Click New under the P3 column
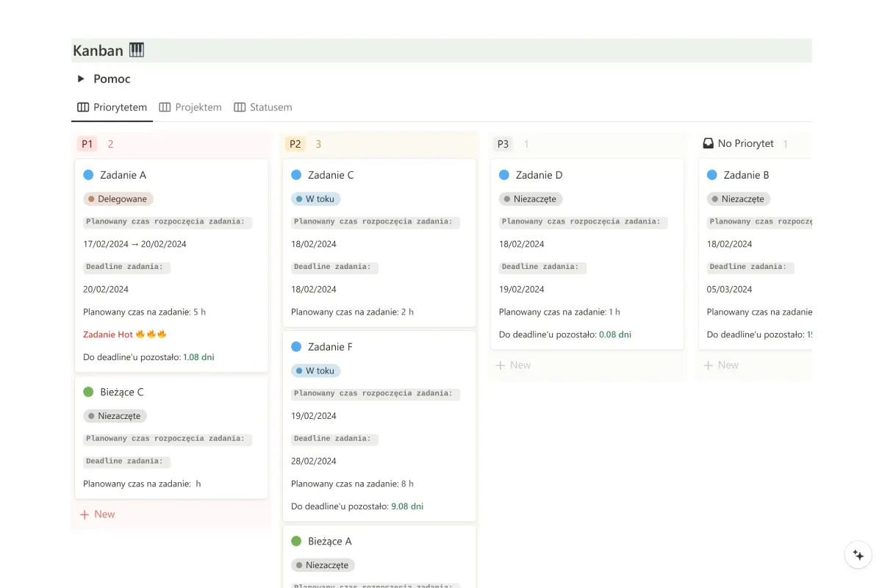The height and width of the screenshot is (588, 882). [513, 365]
